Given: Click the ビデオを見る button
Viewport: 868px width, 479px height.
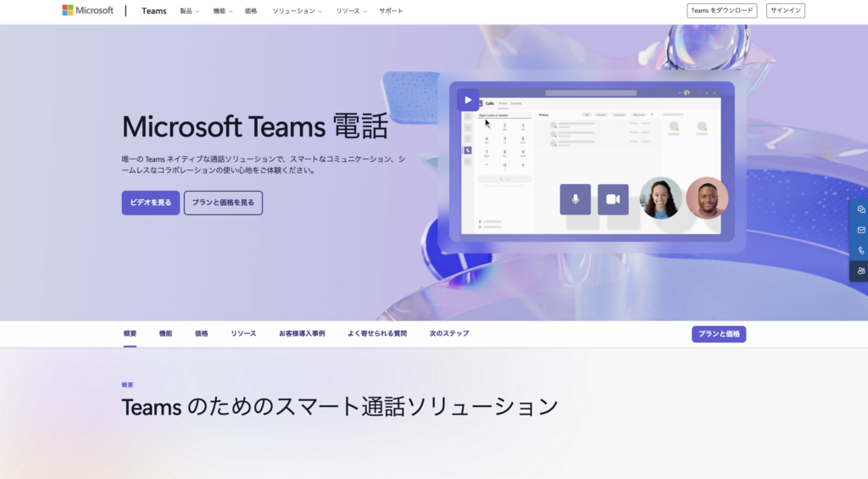Looking at the screenshot, I should pos(151,203).
